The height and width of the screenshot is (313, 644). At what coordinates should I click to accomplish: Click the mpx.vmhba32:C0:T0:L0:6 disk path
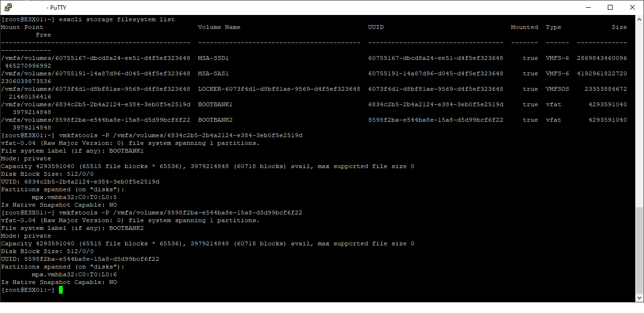click(73, 274)
